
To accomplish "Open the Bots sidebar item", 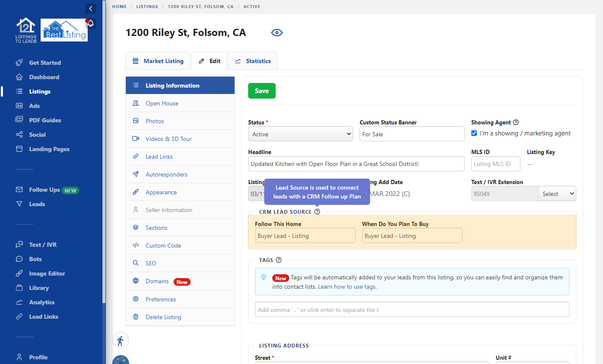I will pyautogui.click(x=35, y=259).
